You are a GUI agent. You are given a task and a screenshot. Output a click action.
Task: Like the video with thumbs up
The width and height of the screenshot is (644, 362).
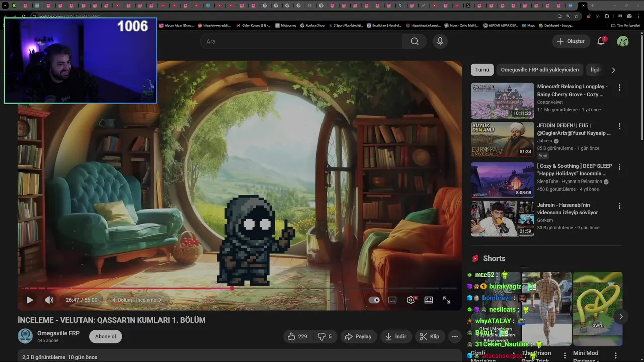click(297, 336)
